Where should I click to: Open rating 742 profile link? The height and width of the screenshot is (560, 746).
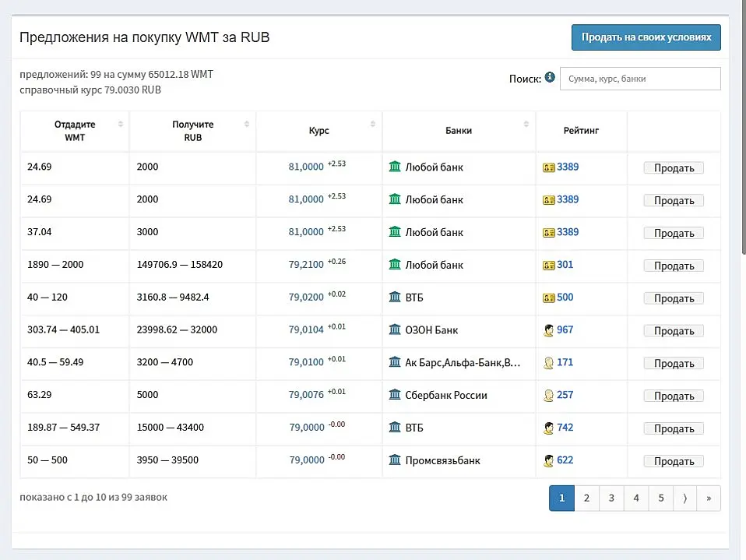pyautogui.click(x=565, y=428)
